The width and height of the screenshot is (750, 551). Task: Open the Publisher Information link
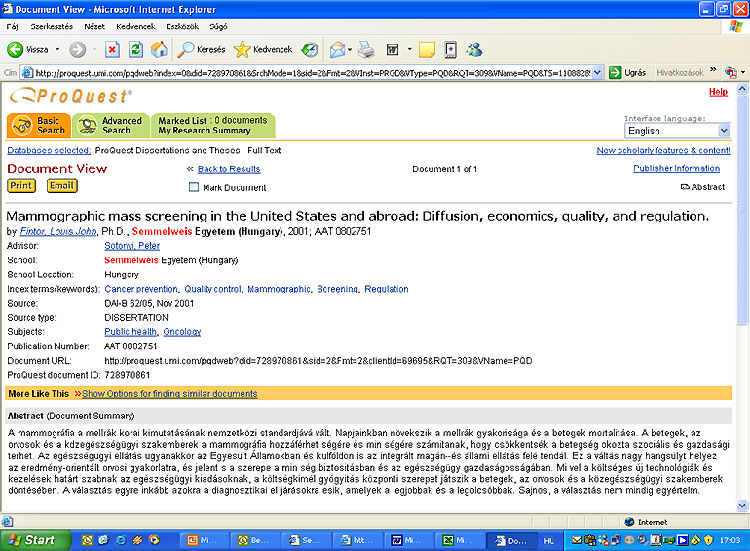point(676,168)
